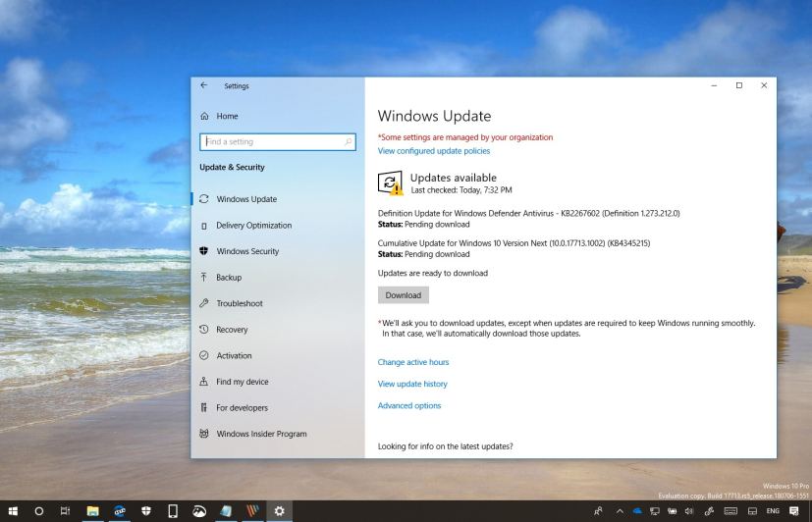812x522 pixels.
Task: Click 'Some settings are managed by your organization' text
Action: [x=465, y=137]
